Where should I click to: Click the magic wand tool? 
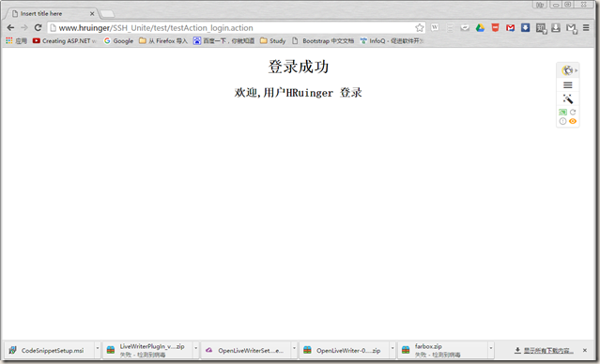click(x=568, y=99)
